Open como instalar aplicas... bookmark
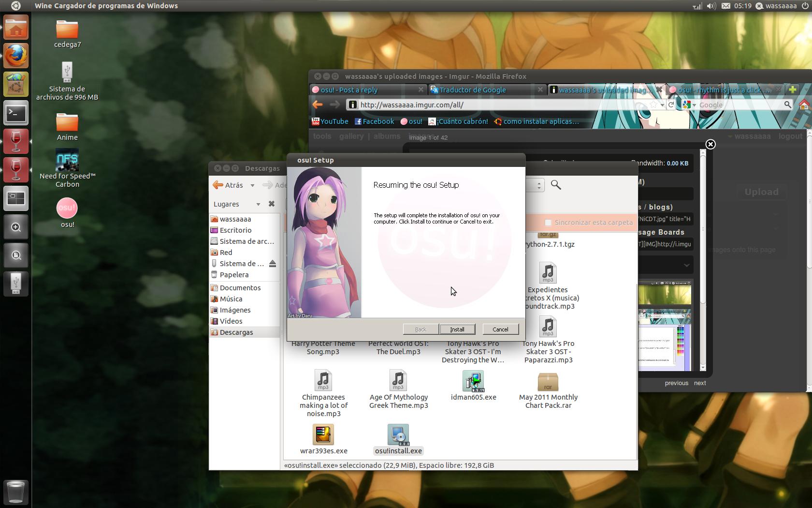Image resolution: width=812 pixels, height=508 pixels. pos(536,121)
